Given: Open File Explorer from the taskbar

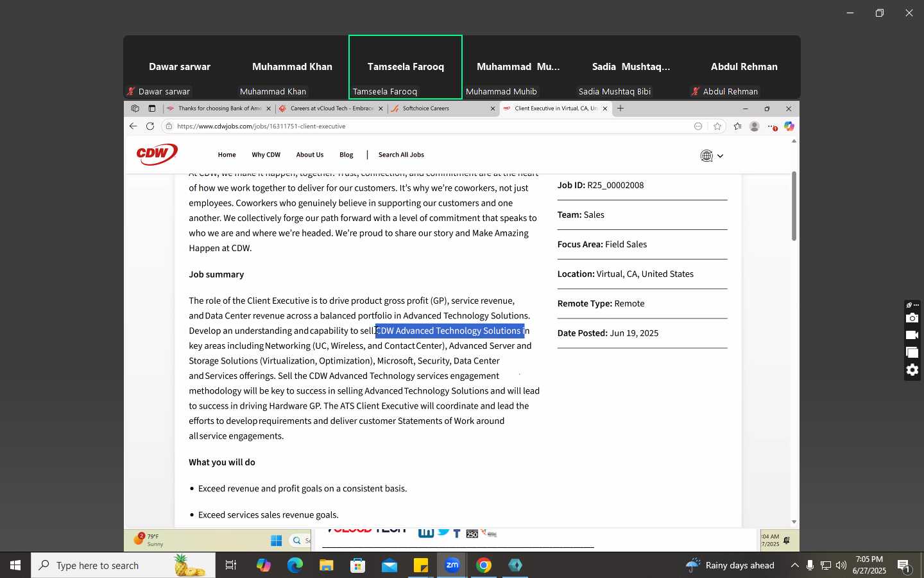Looking at the screenshot, I should (x=327, y=565).
